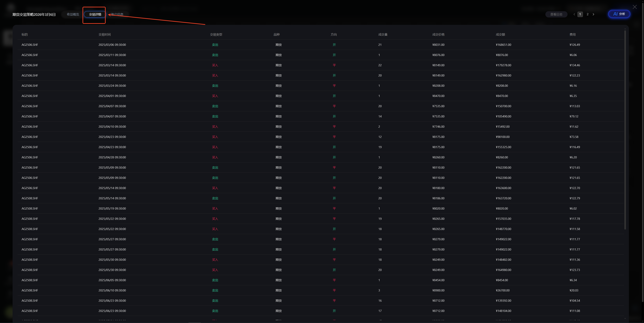Viewport: 644px width, 323px height.
Task: Click 成交额 ¥168651.00
Action: [x=503, y=45]
